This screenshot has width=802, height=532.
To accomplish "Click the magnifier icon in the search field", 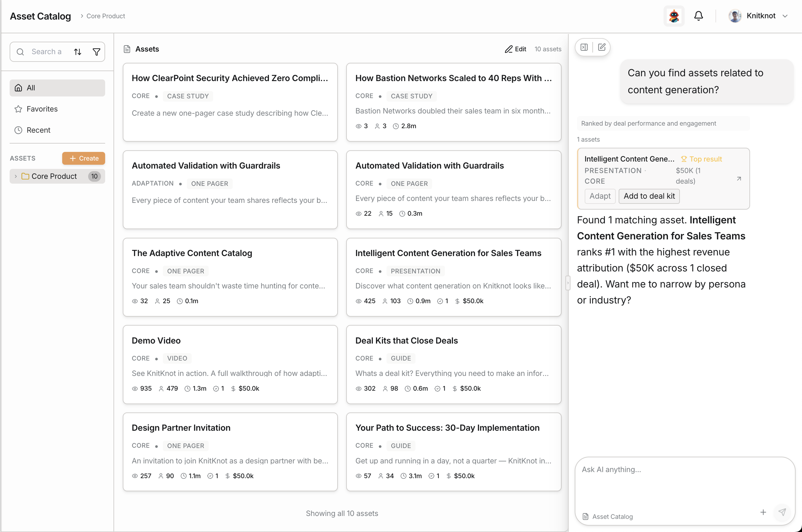I will pos(21,52).
